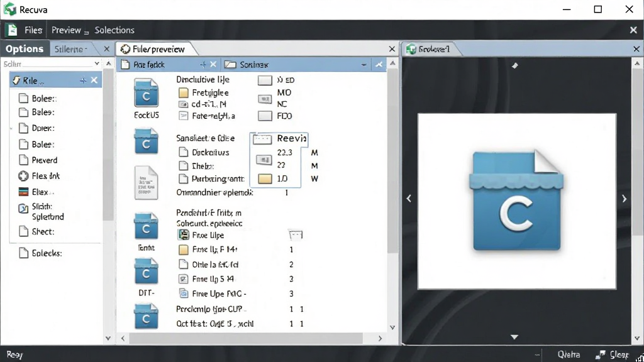Click Qlehra in the status bar
The width and height of the screenshot is (644, 362).
(x=569, y=354)
